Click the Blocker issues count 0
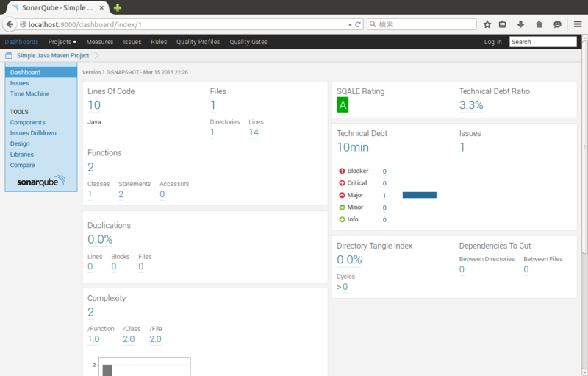 (384, 171)
